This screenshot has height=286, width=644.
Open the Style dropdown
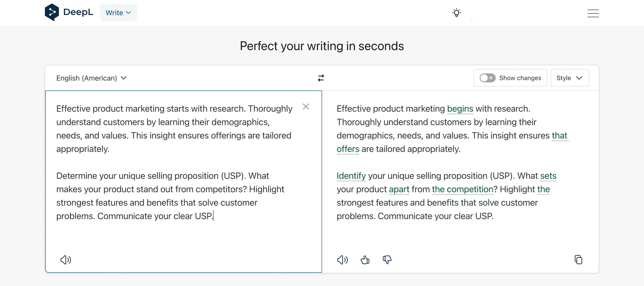(x=570, y=78)
